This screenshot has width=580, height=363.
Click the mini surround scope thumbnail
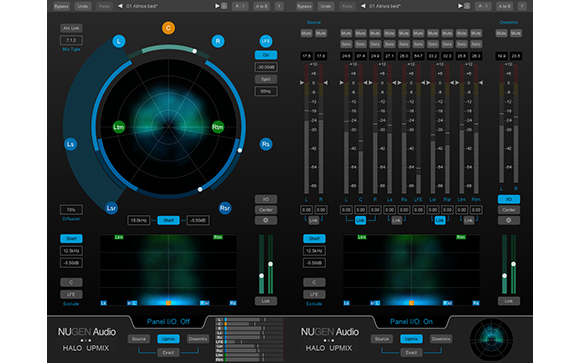point(491,339)
